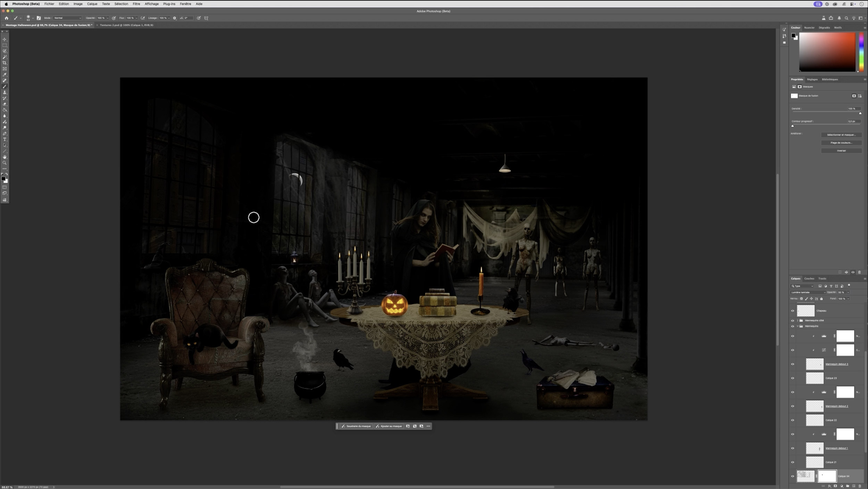868x489 pixels.
Task: Toggle visibility of Mannequins côté group
Action: [793, 320]
